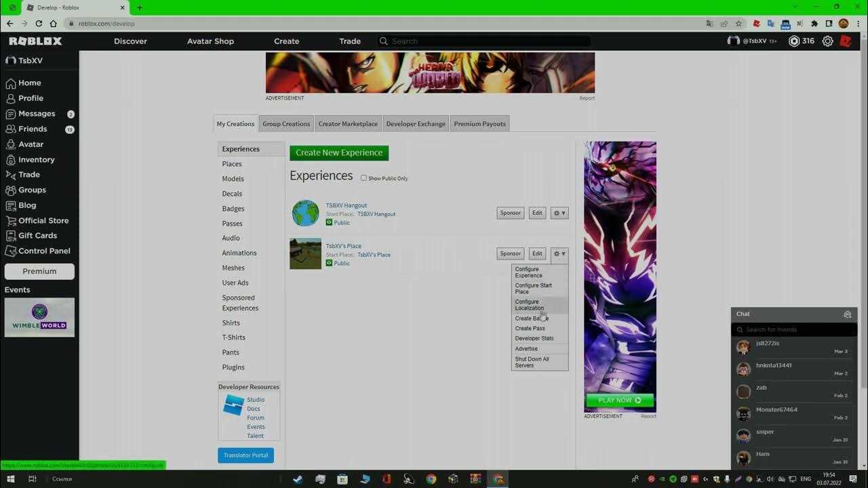Switch to the Creator Marketplace tab

point(348,124)
